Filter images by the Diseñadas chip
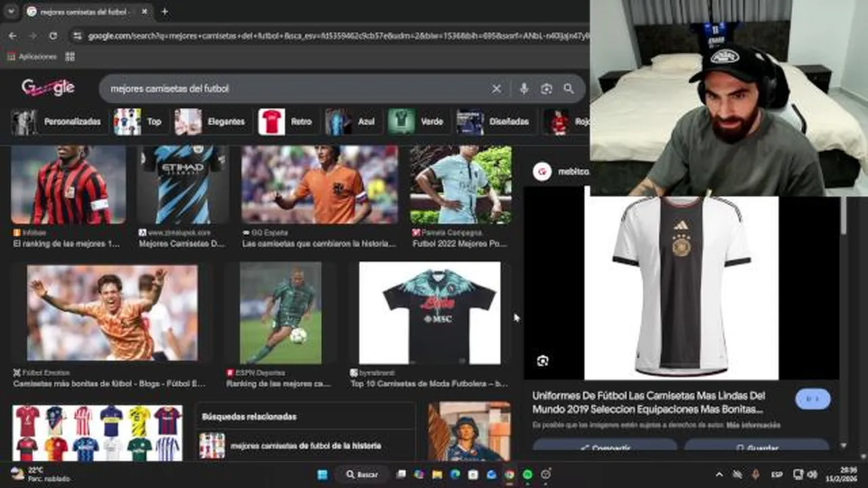The image size is (868, 488). click(x=493, y=122)
